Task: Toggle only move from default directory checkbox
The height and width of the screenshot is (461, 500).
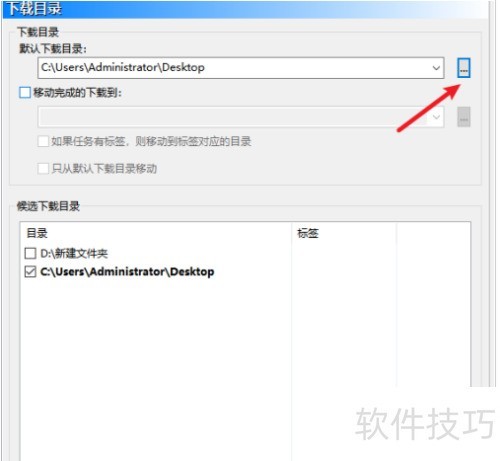Action: [43, 168]
